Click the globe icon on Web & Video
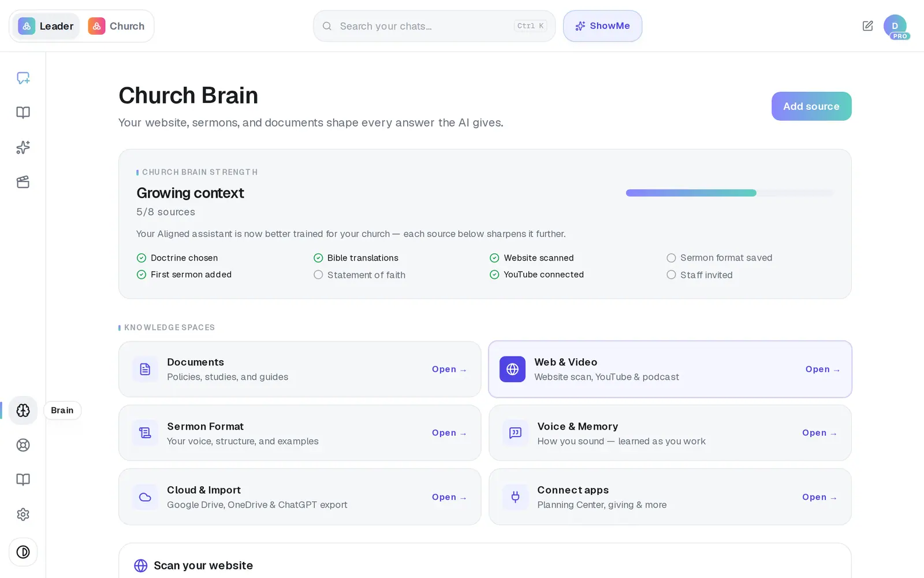The height and width of the screenshot is (578, 924). 512,369
